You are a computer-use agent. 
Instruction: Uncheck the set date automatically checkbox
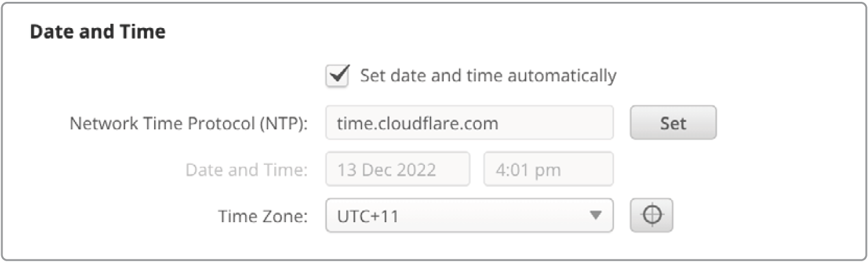(337, 76)
